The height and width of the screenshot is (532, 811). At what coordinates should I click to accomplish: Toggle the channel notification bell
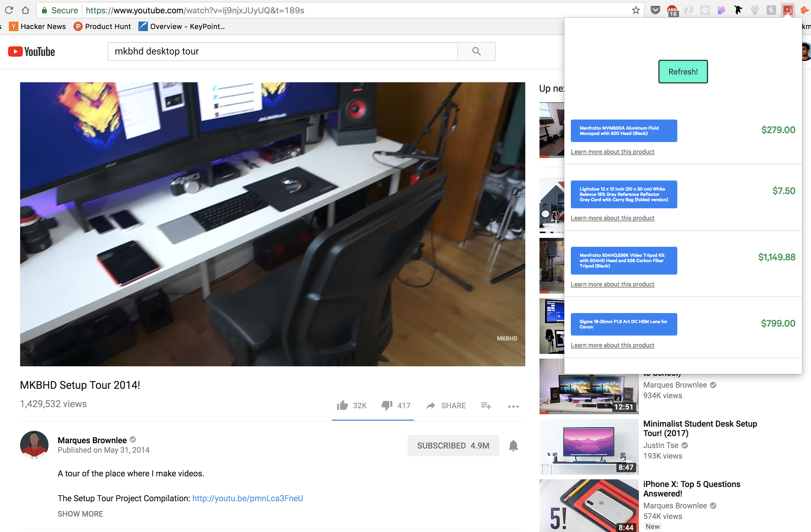coord(513,445)
